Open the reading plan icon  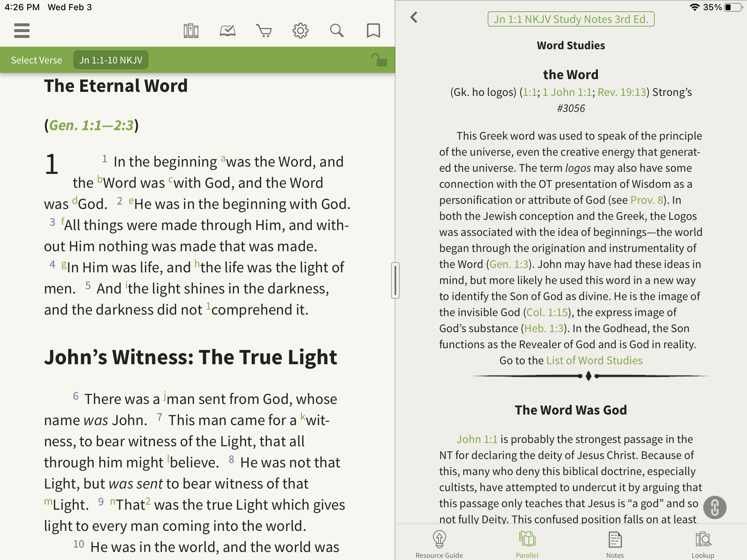point(227,31)
